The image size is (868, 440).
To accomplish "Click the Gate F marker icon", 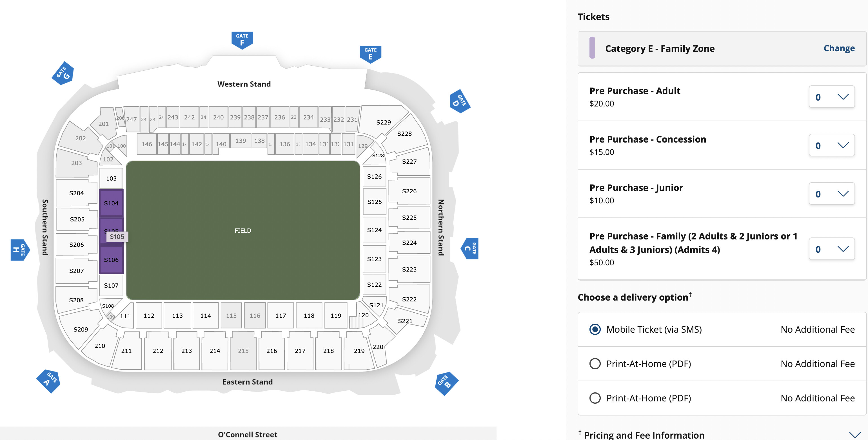I will click(x=242, y=40).
